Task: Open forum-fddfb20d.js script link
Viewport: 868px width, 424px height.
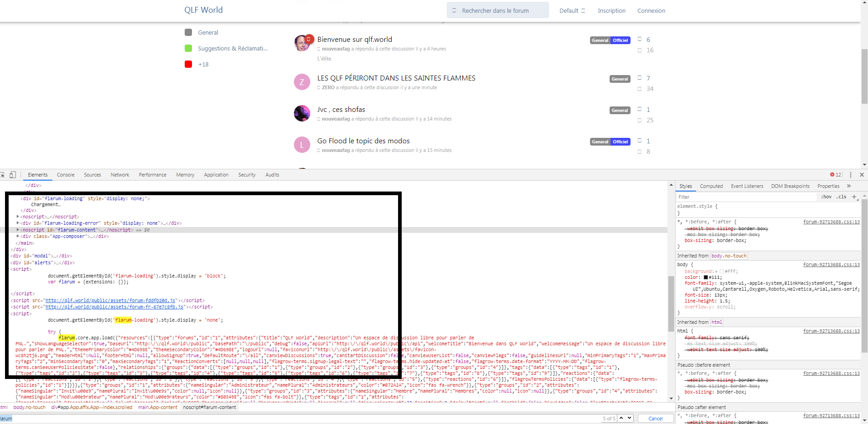Action: [111, 300]
